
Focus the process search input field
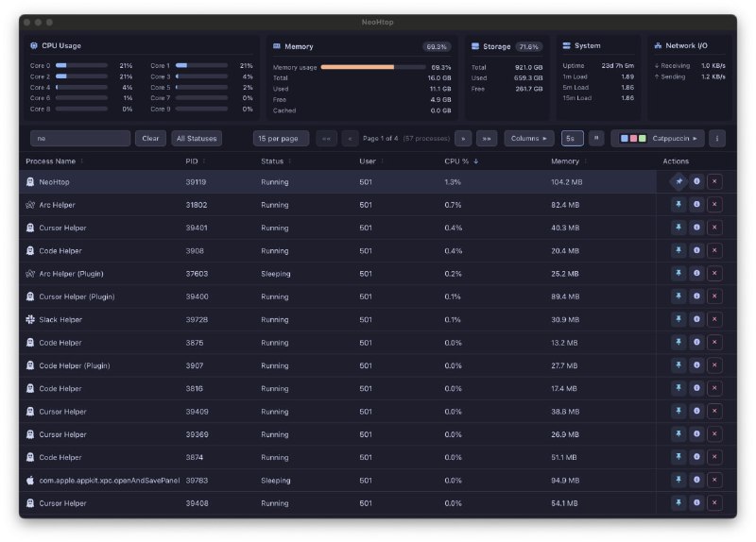tap(79, 138)
